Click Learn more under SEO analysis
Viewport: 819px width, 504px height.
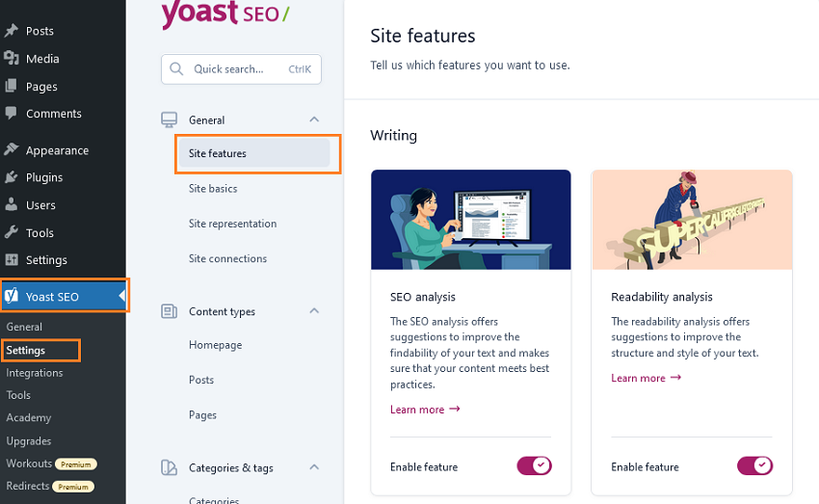pos(425,410)
